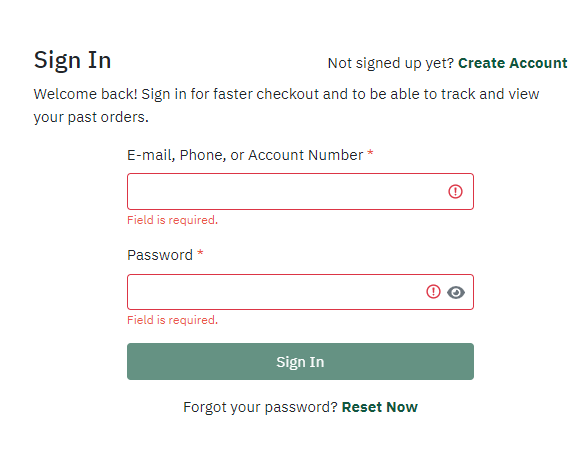Screen dimensions: 588x467
Task: Open the Create Account link
Action: tap(513, 63)
